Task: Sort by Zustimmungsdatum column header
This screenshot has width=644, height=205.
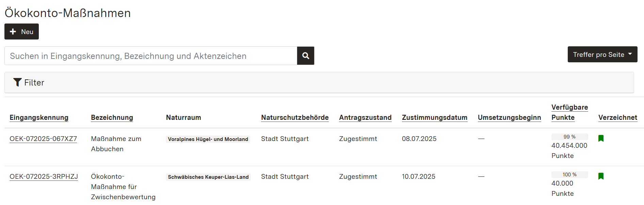Action: (x=434, y=117)
